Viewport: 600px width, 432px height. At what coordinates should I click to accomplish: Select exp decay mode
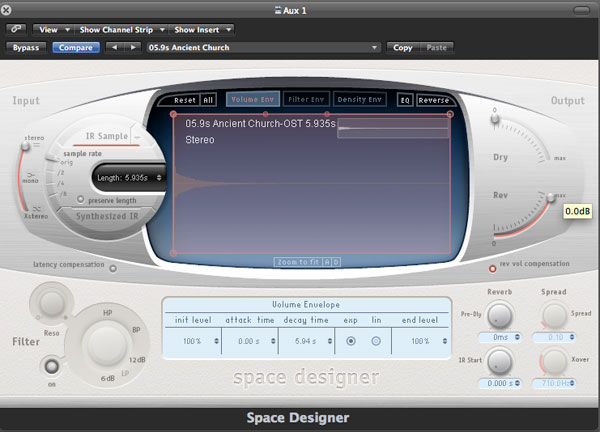coord(351,341)
